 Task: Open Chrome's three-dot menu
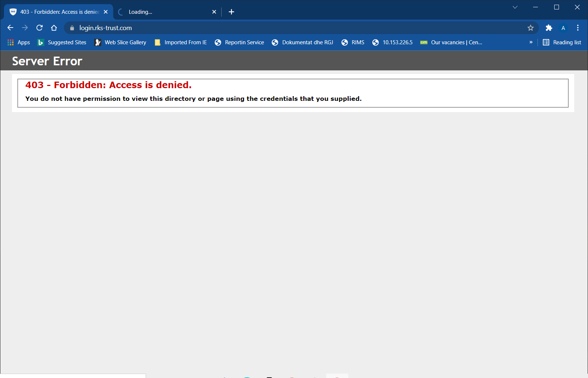click(x=578, y=28)
